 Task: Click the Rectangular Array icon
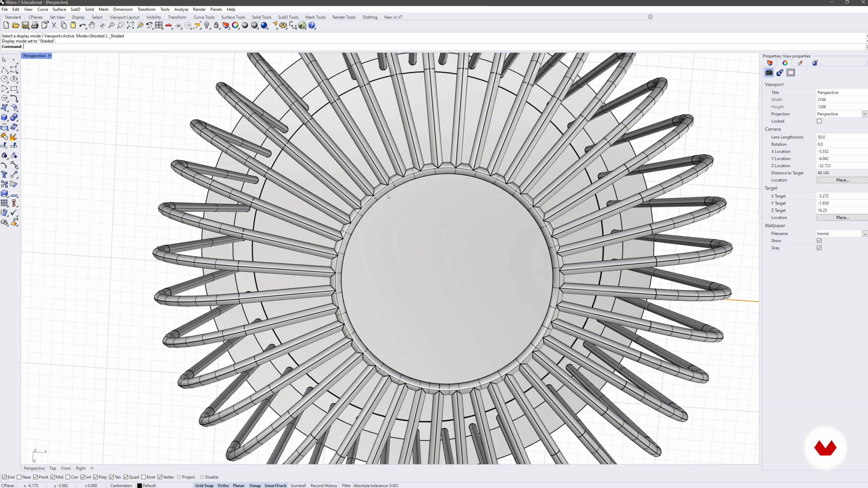pyautogui.click(x=4, y=203)
